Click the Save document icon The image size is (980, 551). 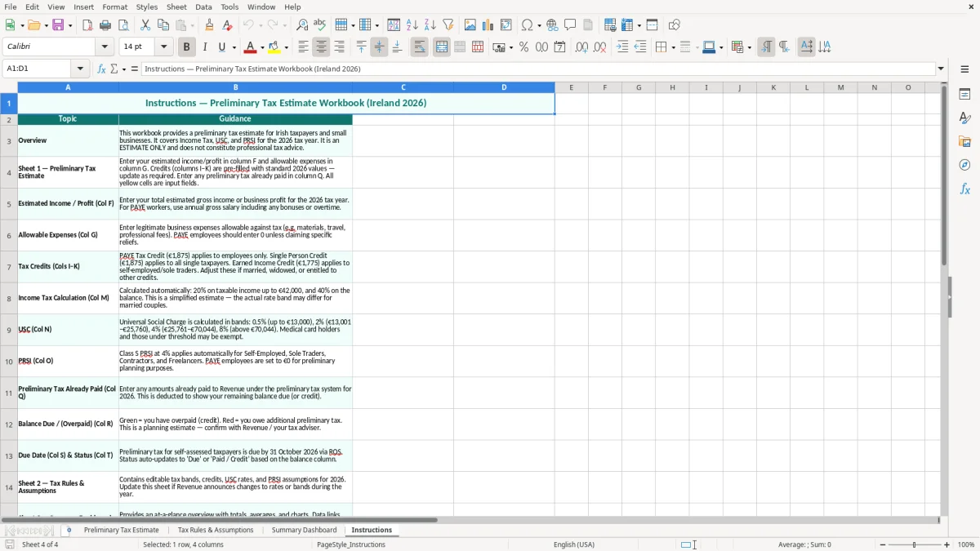[x=58, y=25]
